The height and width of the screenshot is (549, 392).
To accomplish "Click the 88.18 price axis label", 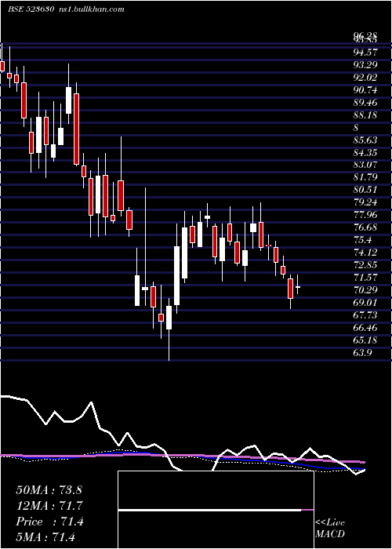I will coord(365,115).
